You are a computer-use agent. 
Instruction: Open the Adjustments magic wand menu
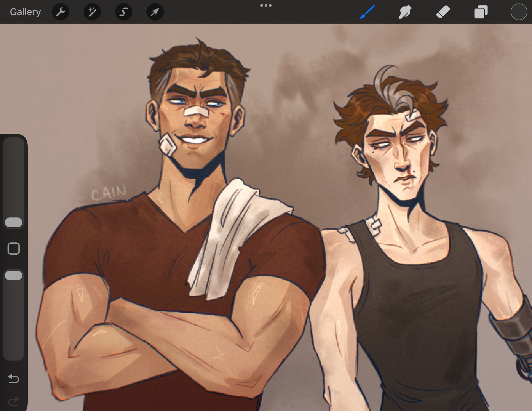[92, 12]
